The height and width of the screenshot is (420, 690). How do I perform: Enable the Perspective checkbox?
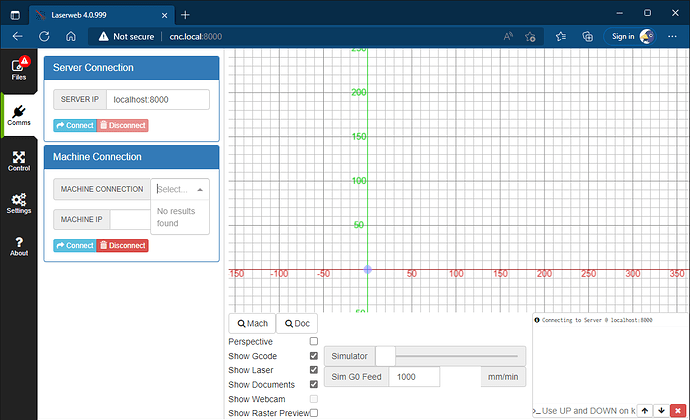point(314,342)
